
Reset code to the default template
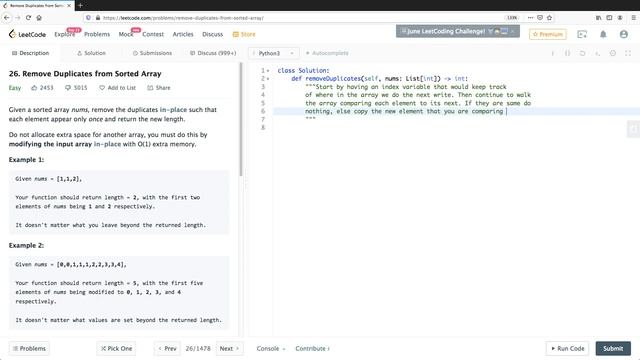(x=582, y=53)
